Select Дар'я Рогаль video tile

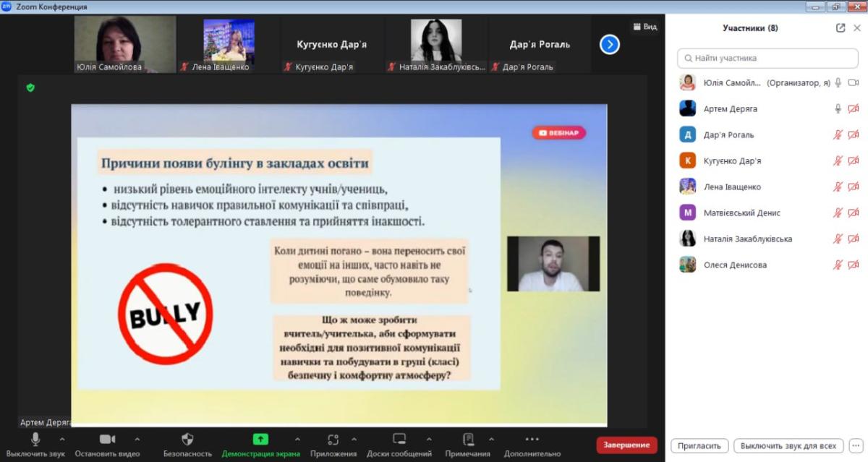[540, 45]
